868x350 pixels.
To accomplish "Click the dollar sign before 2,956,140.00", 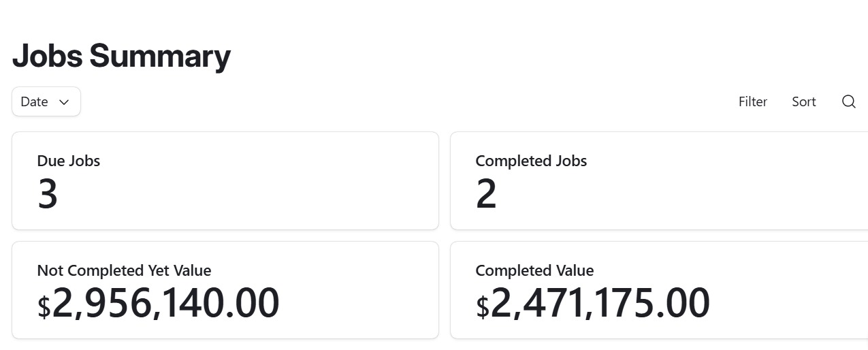I will point(44,307).
